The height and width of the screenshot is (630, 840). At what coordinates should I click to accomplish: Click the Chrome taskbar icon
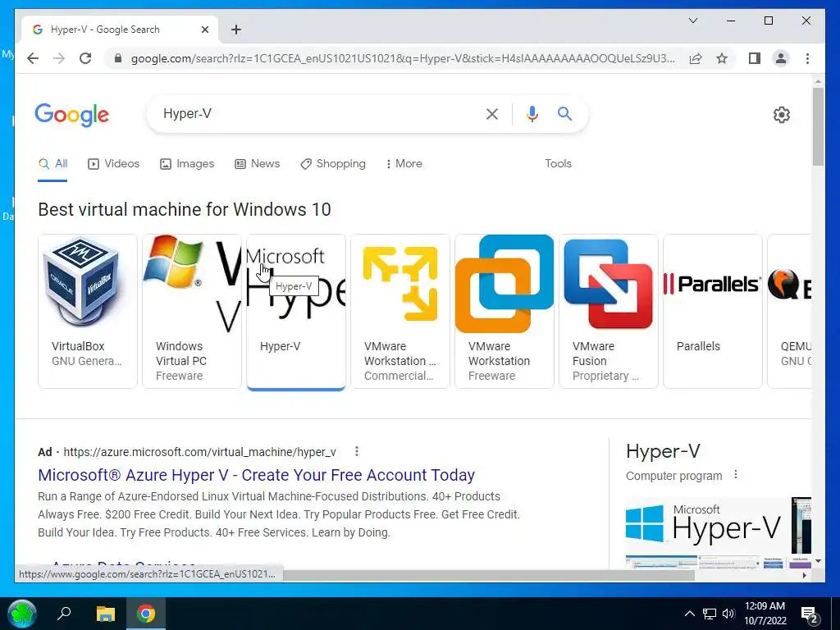pyautogui.click(x=146, y=614)
